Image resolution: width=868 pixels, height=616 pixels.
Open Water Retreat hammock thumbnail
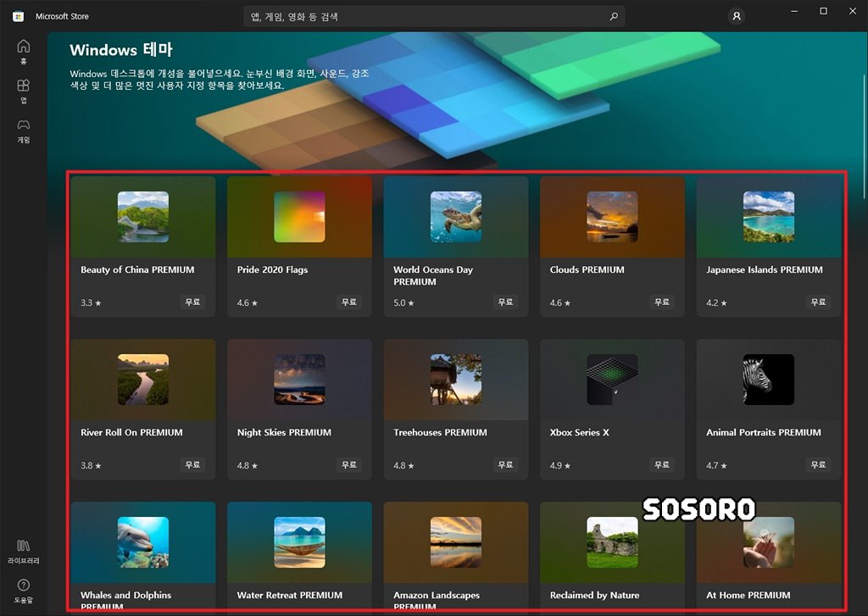(x=299, y=541)
